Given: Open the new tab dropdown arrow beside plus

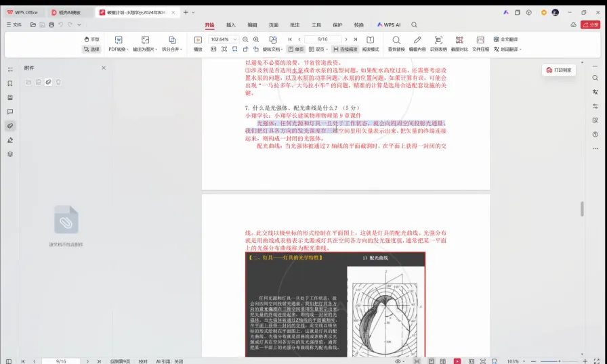Looking at the screenshot, I should click(193, 12).
